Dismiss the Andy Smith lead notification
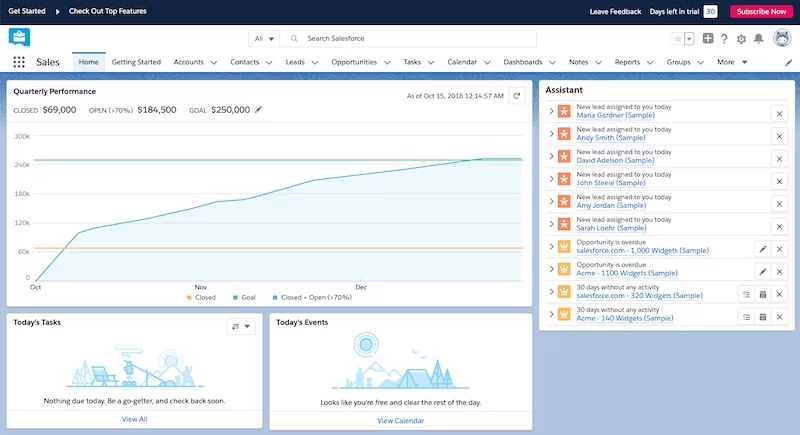 (779, 136)
